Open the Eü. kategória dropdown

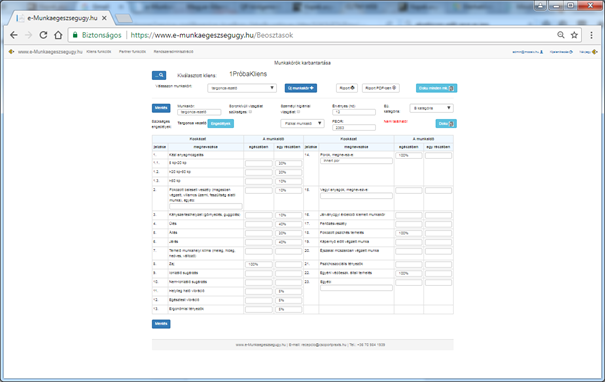pos(431,108)
